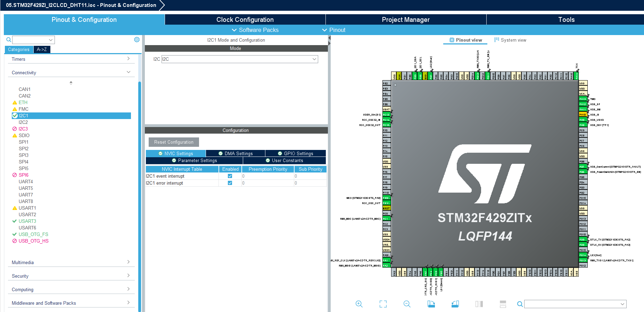644x312 pixels.
Task: Click the sort arrows above CAN1 list
Action: point(71,83)
